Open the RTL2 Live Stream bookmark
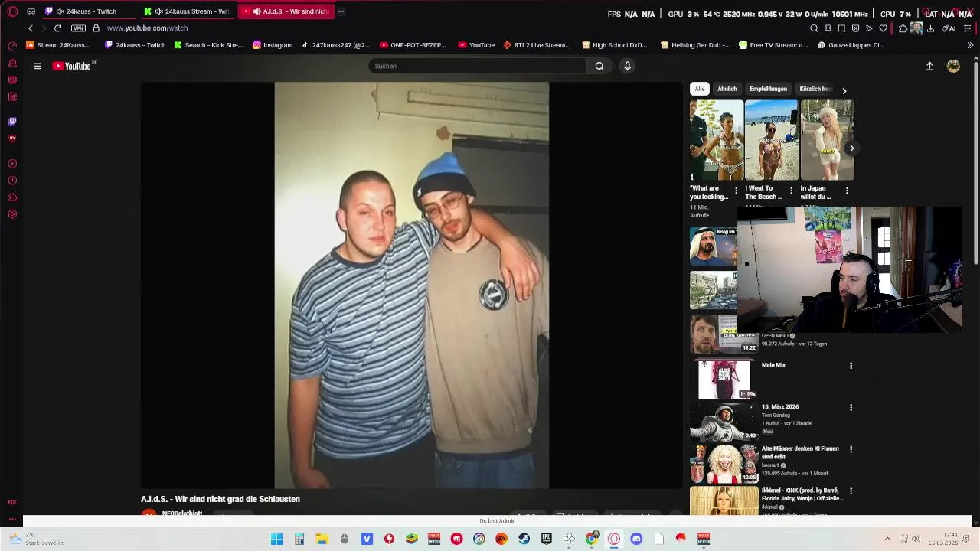The height and width of the screenshot is (551, 980). coord(537,45)
